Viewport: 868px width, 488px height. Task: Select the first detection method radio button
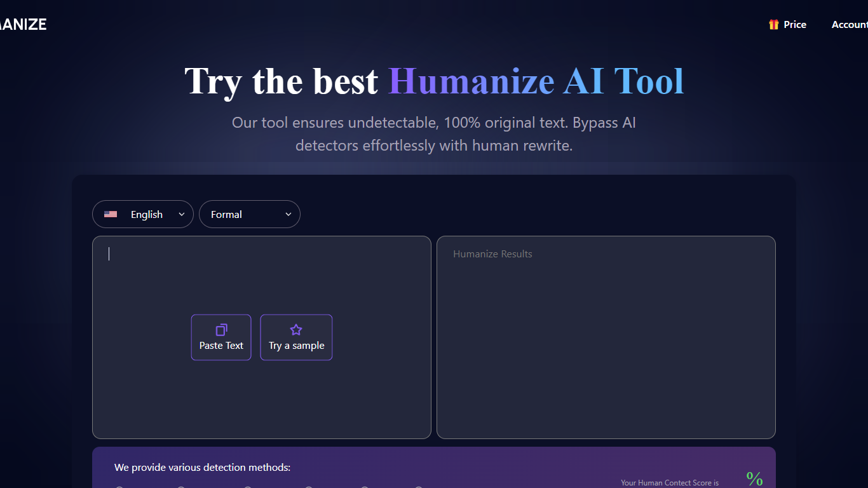119,487
